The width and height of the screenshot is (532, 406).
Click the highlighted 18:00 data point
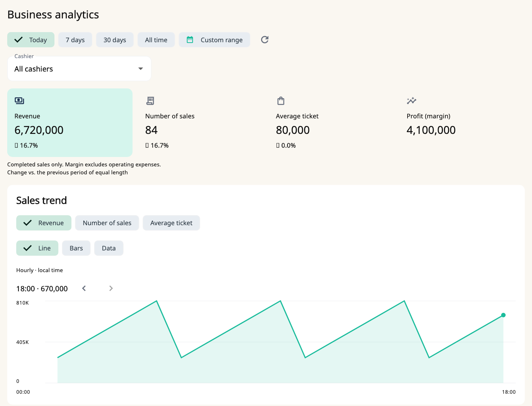click(x=503, y=315)
